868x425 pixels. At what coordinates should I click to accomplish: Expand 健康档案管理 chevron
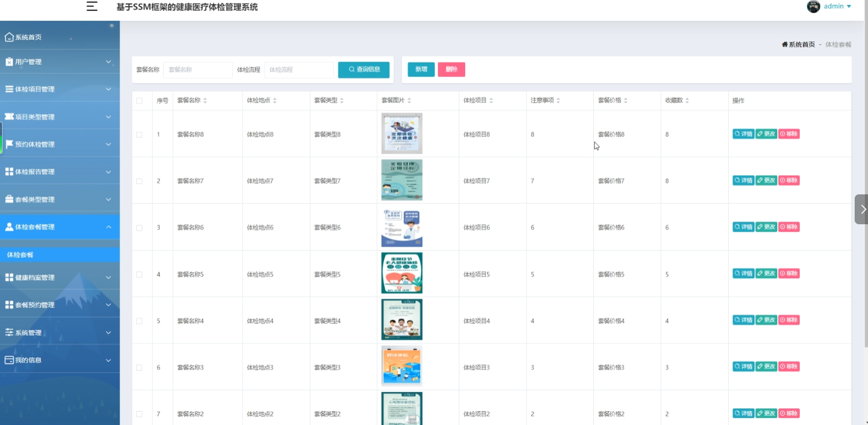click(x=108, y=278)
